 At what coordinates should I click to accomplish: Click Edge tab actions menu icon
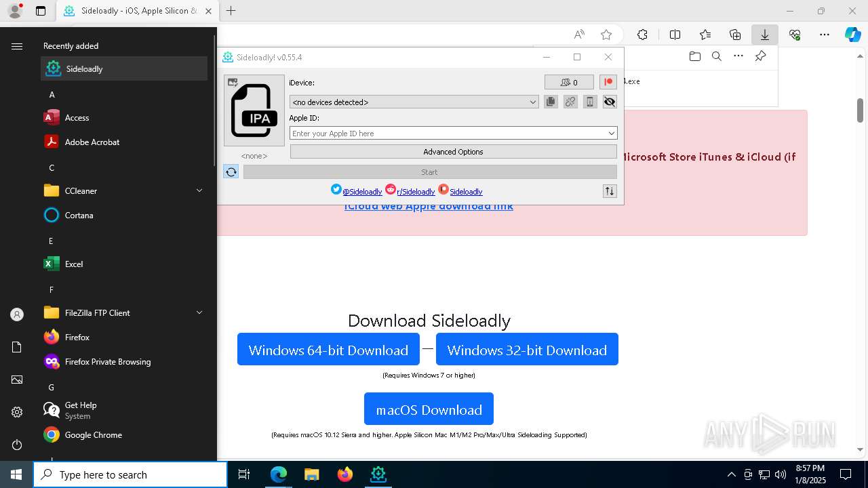[41, 11]
